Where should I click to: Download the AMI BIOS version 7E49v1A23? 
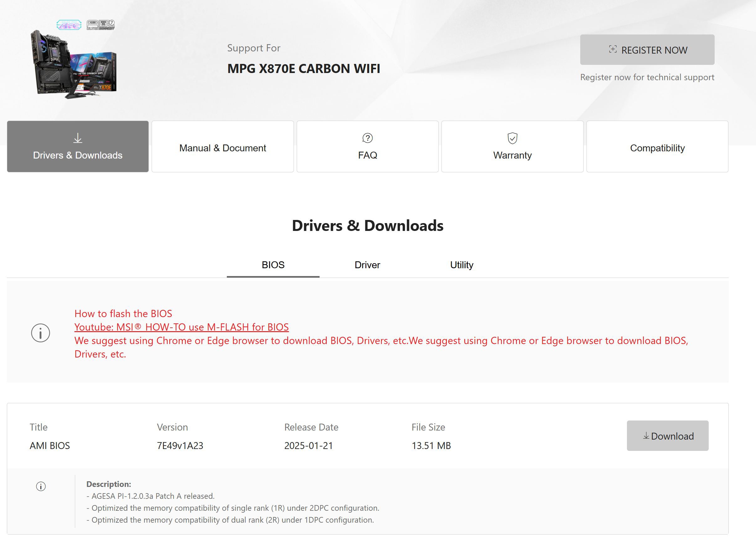667,436
